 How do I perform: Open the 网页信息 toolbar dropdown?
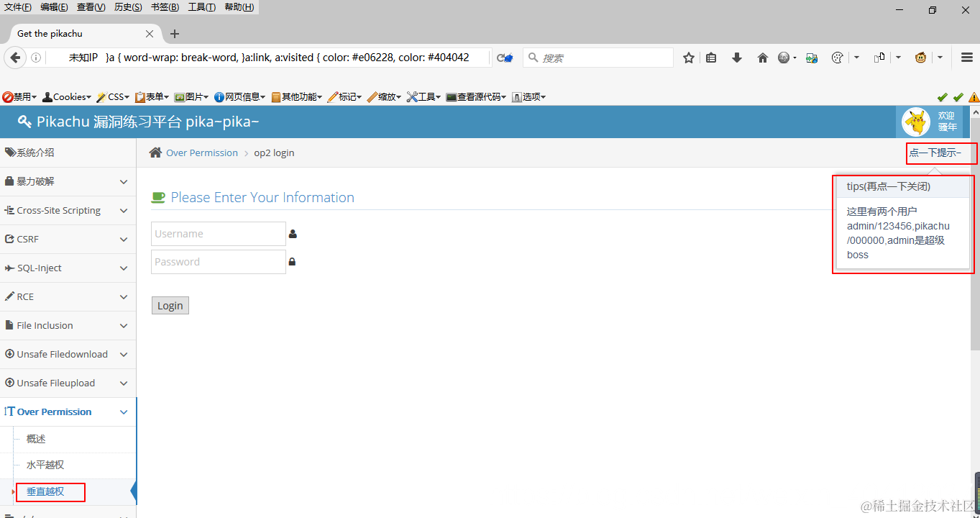[x=240, y=96]
